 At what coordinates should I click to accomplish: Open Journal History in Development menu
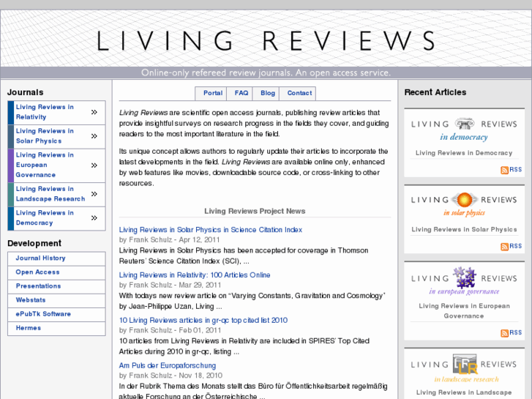41,258
